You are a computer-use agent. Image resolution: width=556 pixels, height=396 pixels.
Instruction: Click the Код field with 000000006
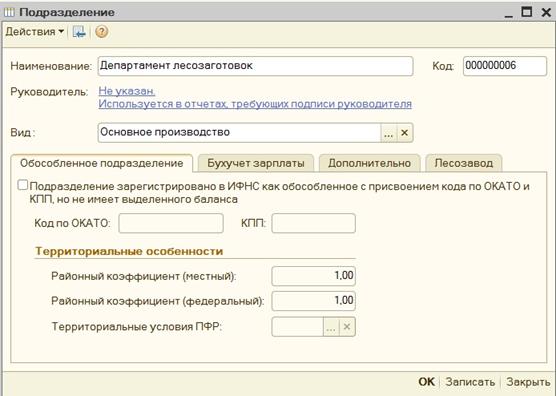[505, 66]
